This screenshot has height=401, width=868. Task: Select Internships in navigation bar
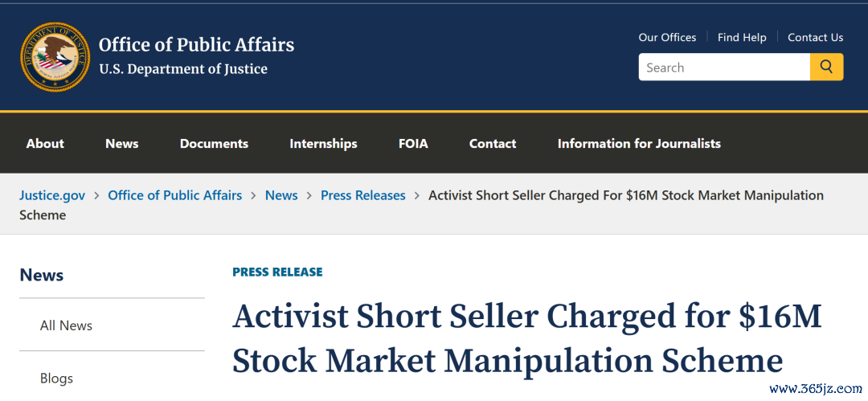point(323,144)
